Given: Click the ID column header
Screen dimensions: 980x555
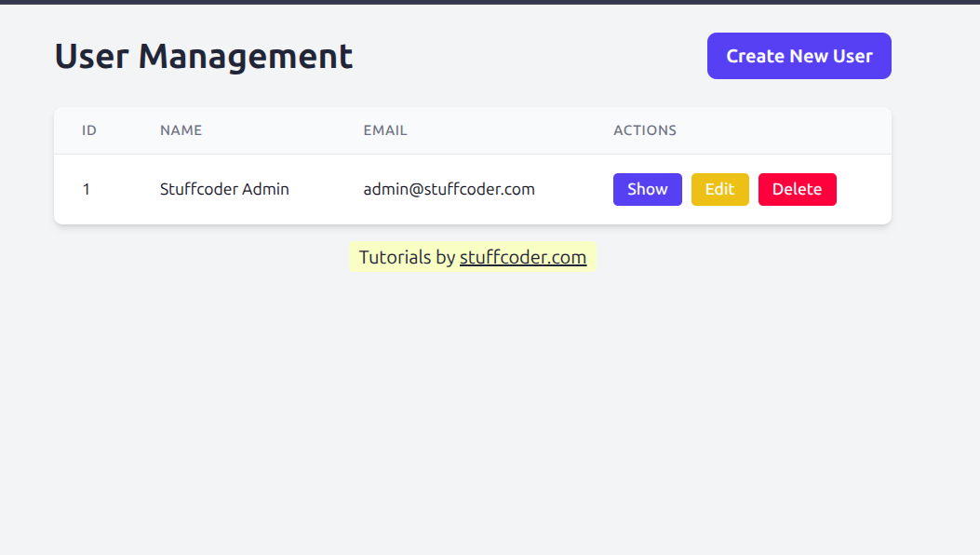Looking at the screenshot, I should [88, 130].
